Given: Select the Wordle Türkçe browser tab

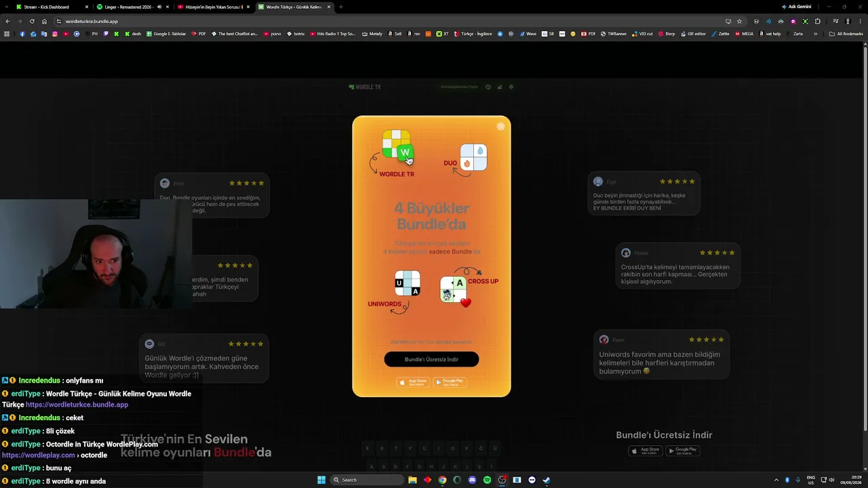Looking at the screenshot, I should [295, 7].
